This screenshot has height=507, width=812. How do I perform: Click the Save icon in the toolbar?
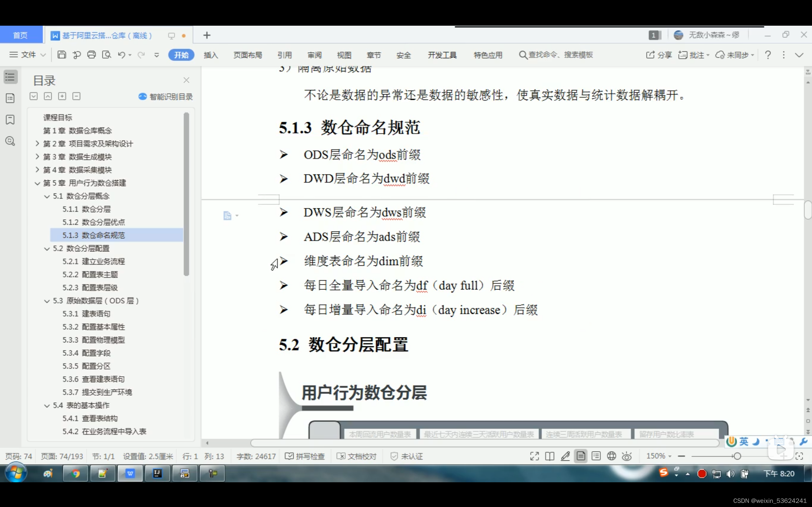[x=62, y=55]
